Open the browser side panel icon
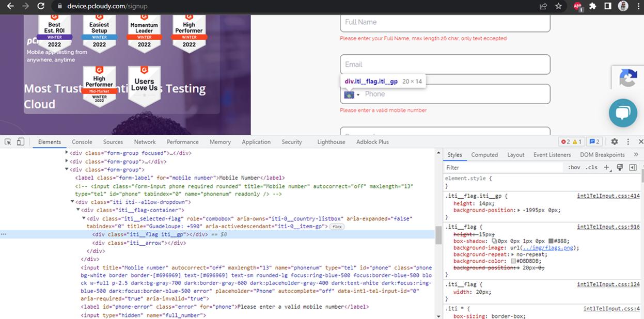Screen dimensions: 644x319 pyautogui.click(x=608, y=6)
